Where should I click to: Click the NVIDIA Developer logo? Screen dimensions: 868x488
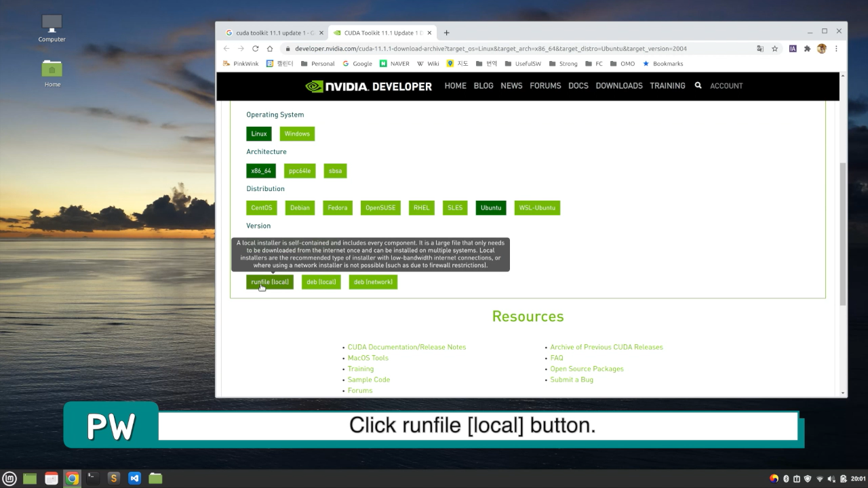pos(368,86)
